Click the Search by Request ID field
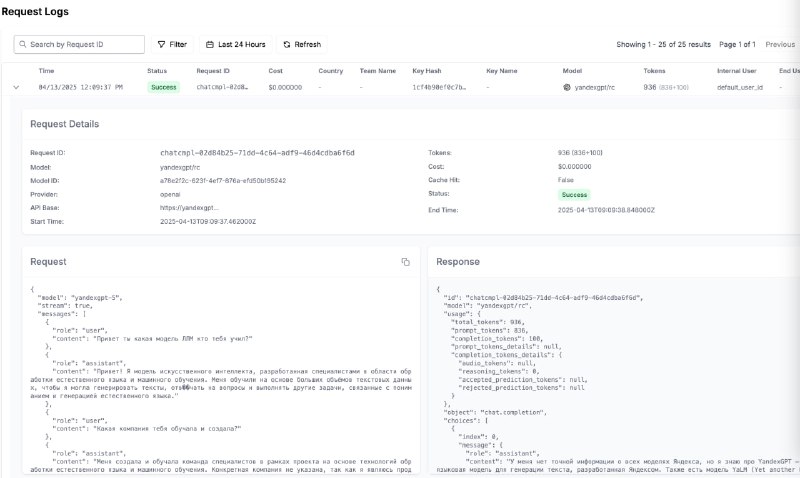 click(79, 44)
